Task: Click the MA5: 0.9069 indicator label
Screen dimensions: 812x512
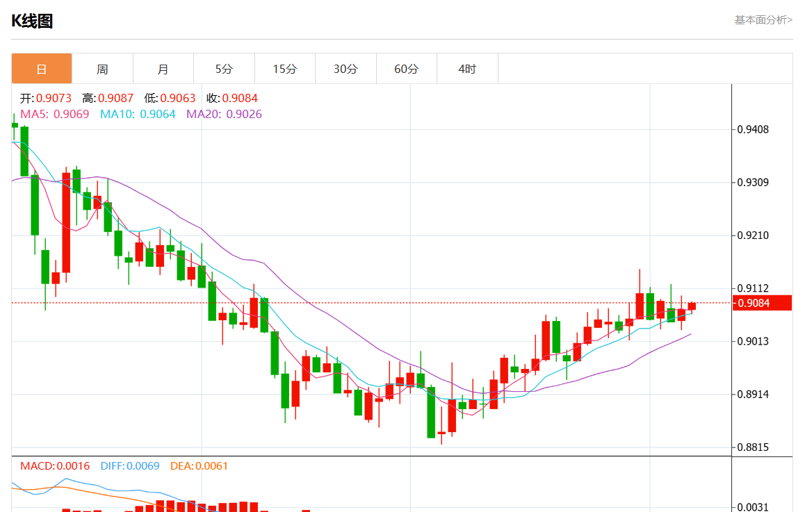Action: [54, 114]
